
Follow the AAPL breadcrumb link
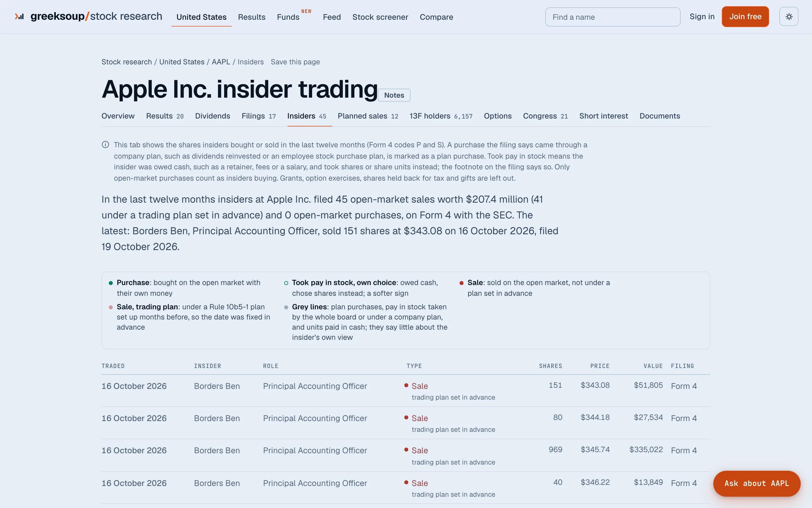(x=221, y=62)
